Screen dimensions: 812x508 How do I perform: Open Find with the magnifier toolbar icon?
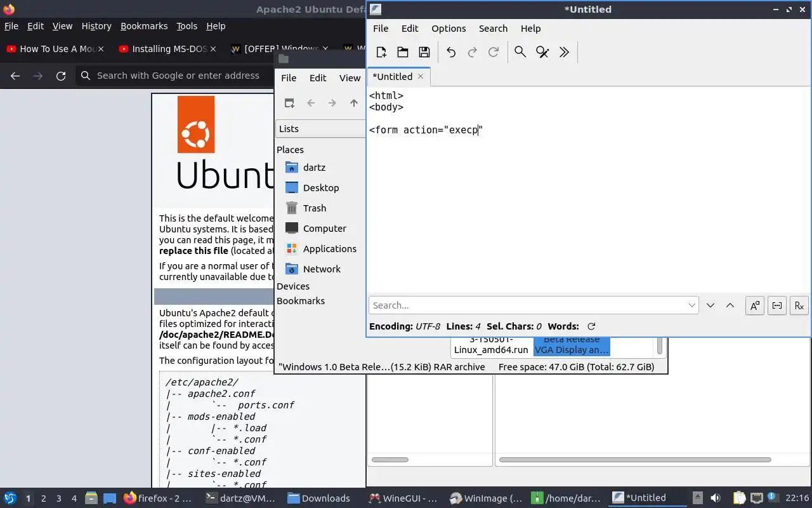click(520, 52)
